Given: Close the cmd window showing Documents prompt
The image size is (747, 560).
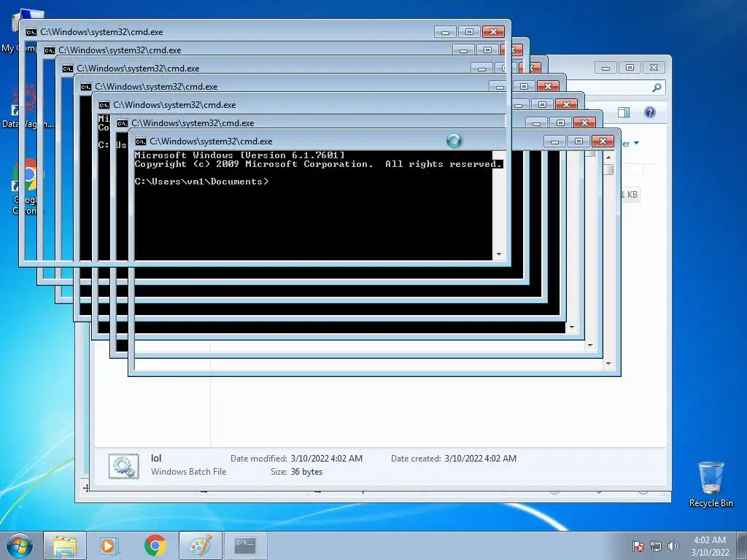Looking at the screenshot, I should [603, 141].
